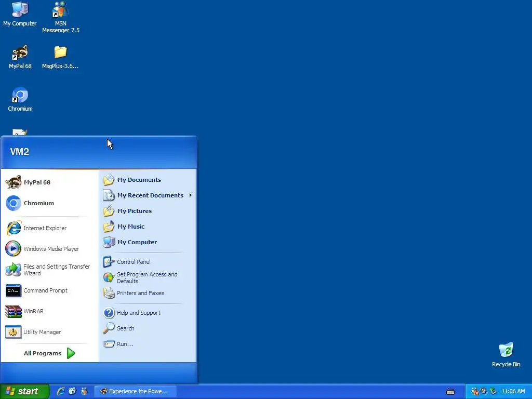Launch Windows Media Player from Start menu
The image size is (532, 399).
click(x=49, y=249)
